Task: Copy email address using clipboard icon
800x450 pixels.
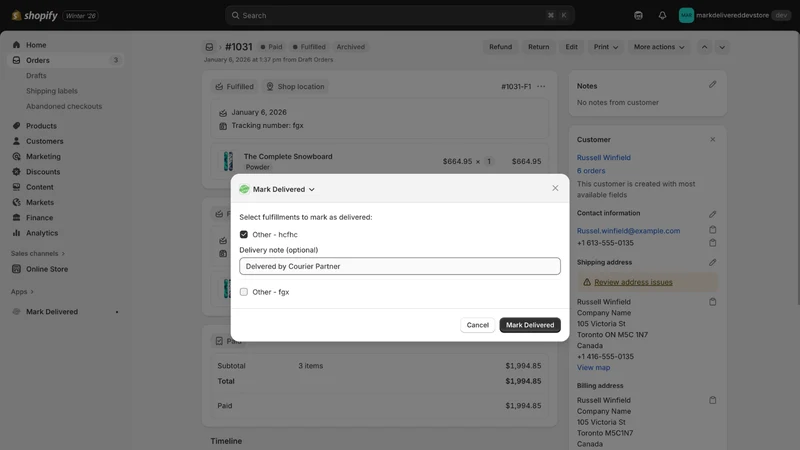Action: pos(713,230)
